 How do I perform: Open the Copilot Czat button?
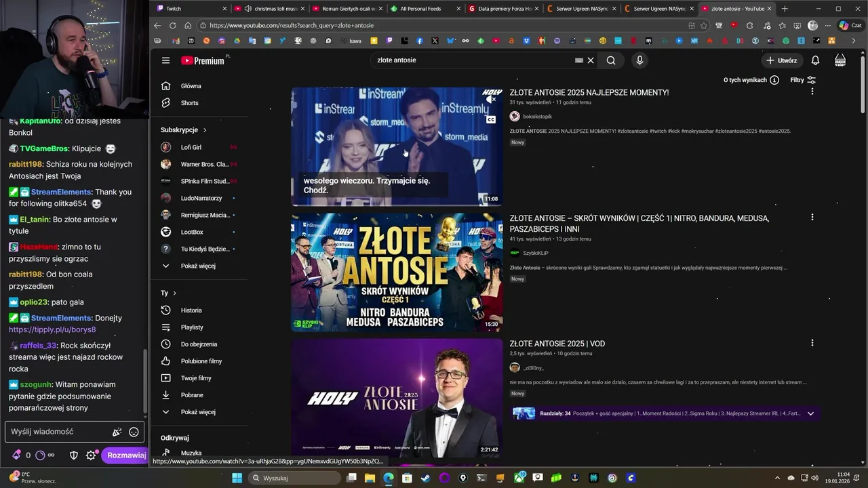[x=850, y=26]
